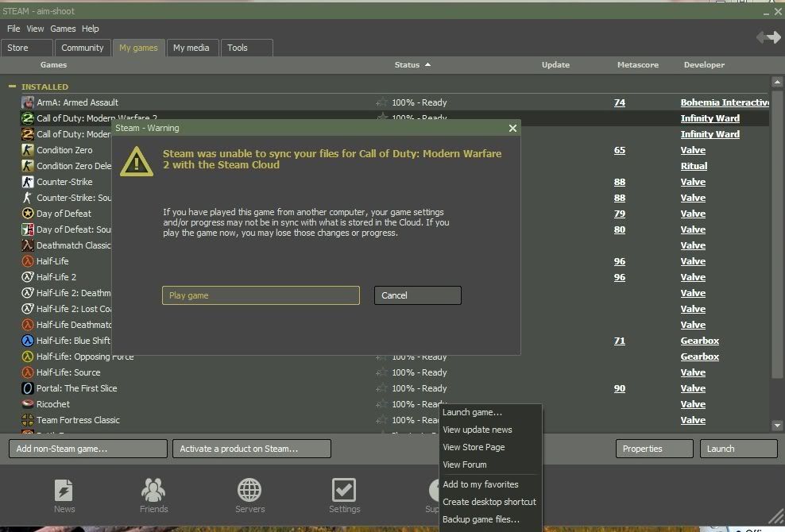
Task: Click Add non-Steam game... button
Action: 88,449
